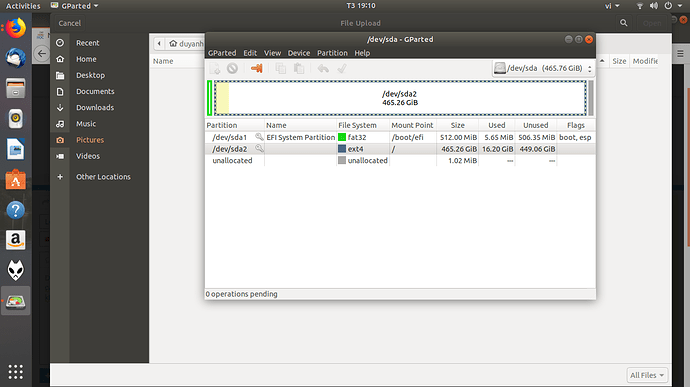Click the copy partition toolbar icon
The image size is (690, 387).
tap(280, 68)
